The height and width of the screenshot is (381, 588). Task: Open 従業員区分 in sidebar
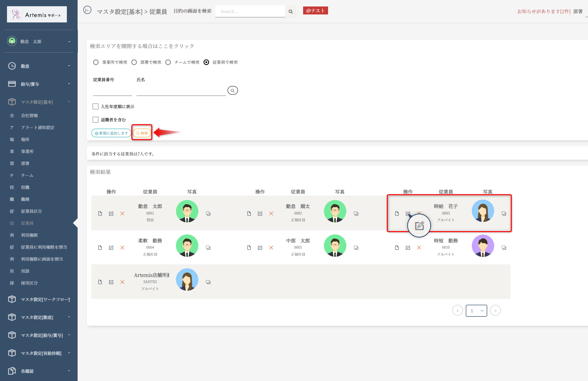click(31, 211)
